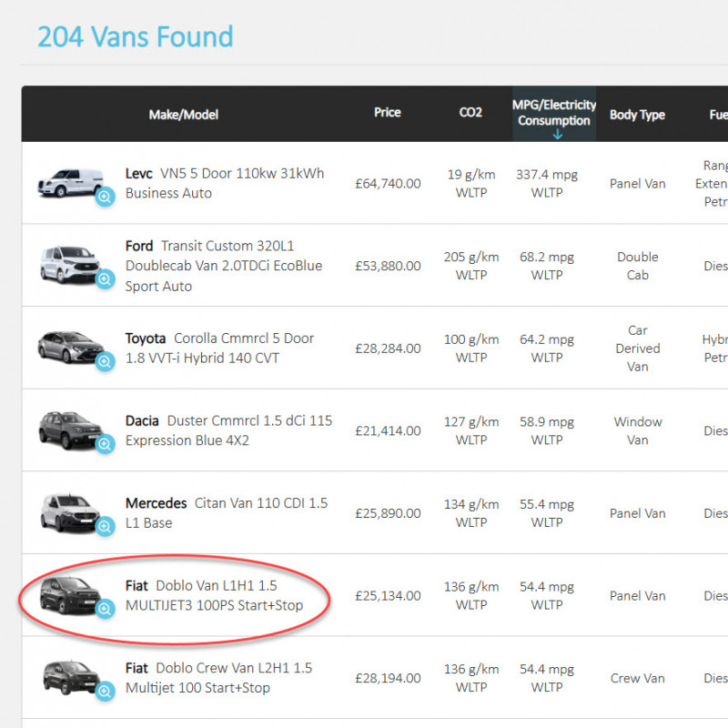
Task: Open Dacia Duster Cmmrcl listing
Action: point(229,430)
